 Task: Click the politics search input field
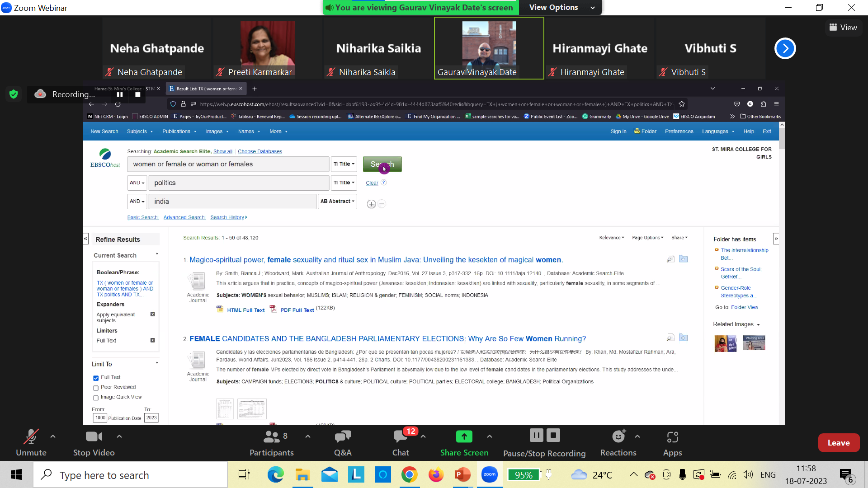[239, 183]
